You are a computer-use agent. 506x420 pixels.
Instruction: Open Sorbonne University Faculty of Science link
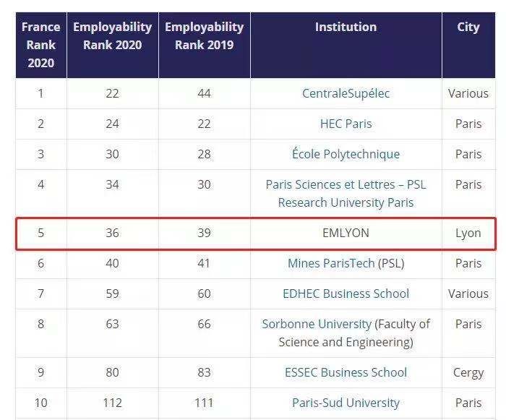tap(346, 333)
